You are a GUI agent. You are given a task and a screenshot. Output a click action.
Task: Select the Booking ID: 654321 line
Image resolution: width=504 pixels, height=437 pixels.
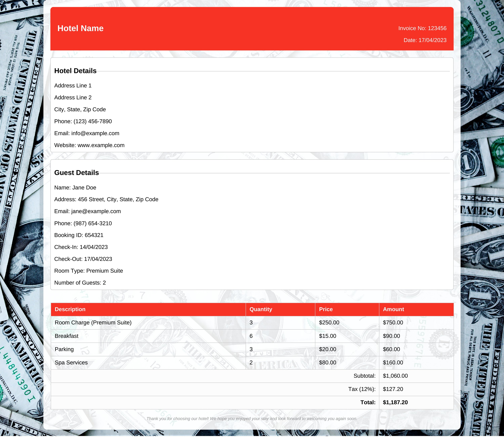[79, 235]
